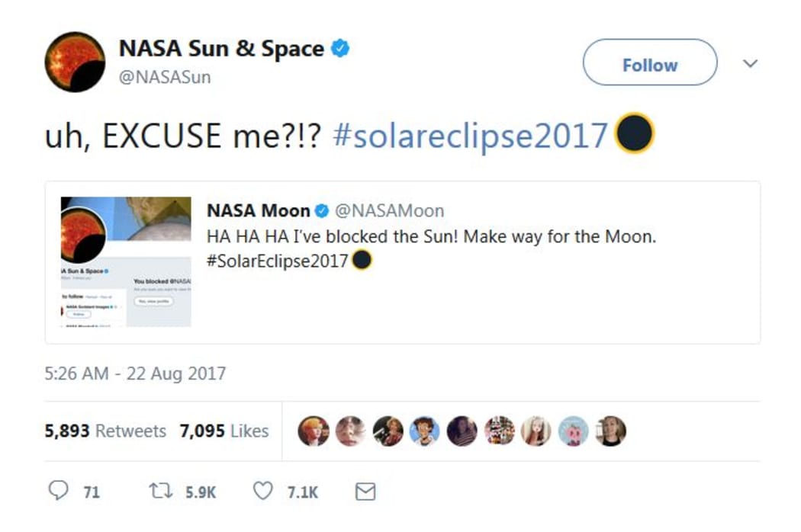The image size is (801, 532).
Task: Click the reply speech bubble icon
Action: [x=58, y=491]
